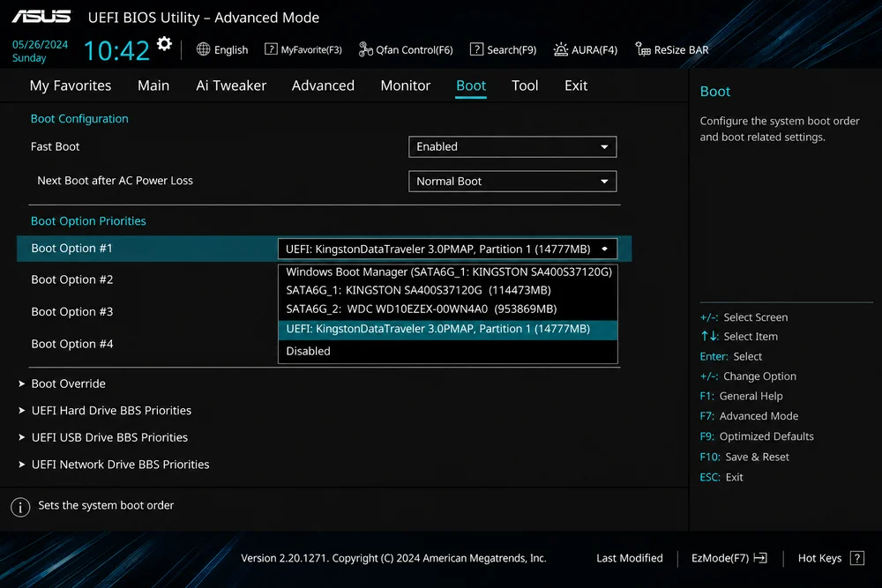Click the 10:42 clock display
Screen dimensions: 882x588
(x=116, y=50)
